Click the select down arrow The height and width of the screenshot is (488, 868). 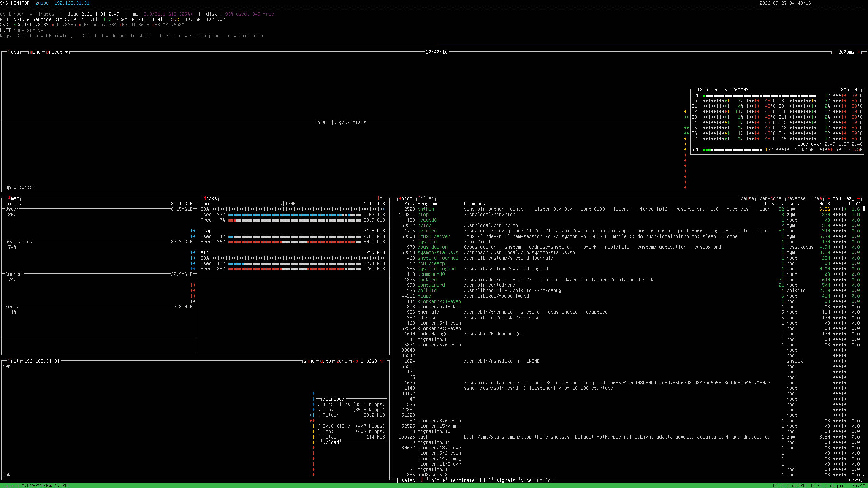click(x=422, y=480)
